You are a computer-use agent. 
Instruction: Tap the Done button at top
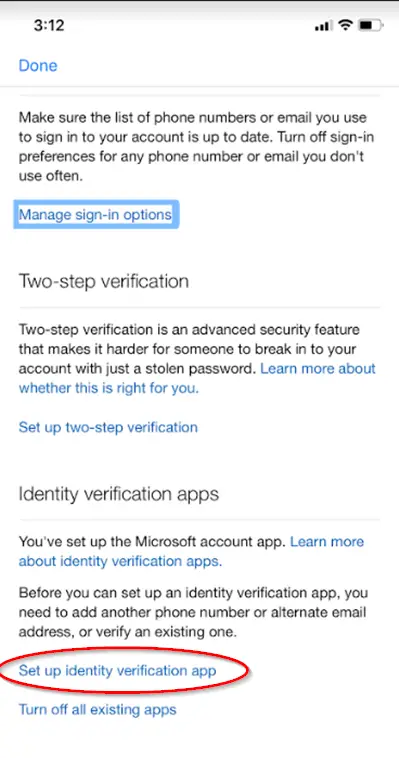pos(38,66)
